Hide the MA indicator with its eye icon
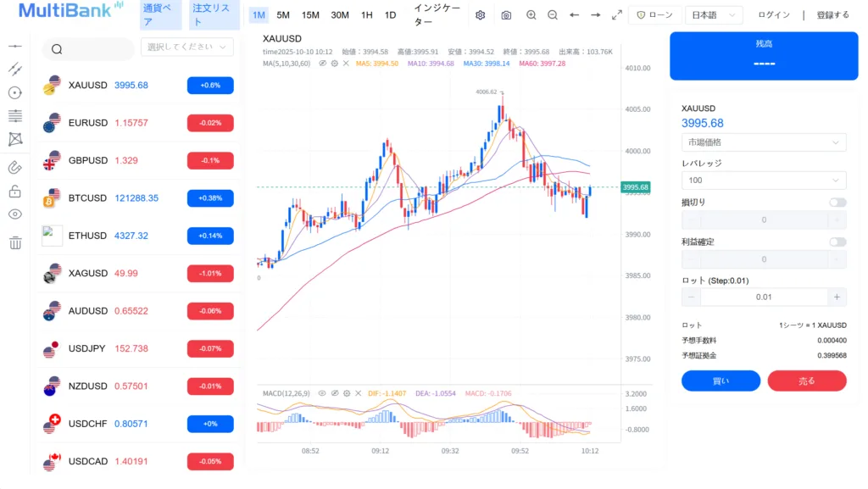The height and width of the screenshot is (489, 868). (x=323, y=64)
